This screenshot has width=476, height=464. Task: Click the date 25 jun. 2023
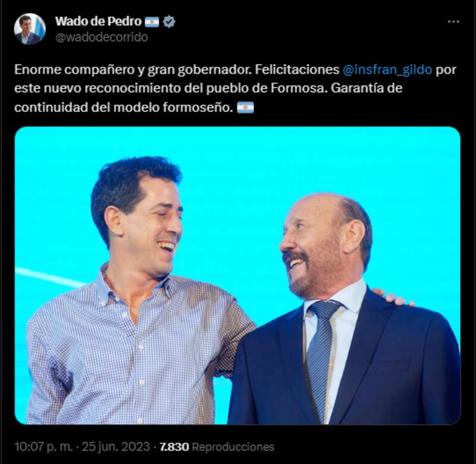click(x=116, y=447)
